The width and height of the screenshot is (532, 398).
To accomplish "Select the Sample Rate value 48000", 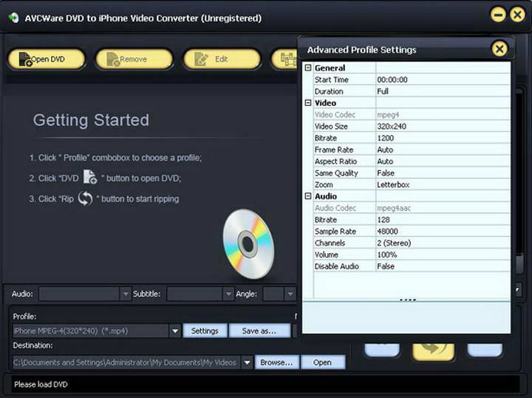I will coord(443,232).
